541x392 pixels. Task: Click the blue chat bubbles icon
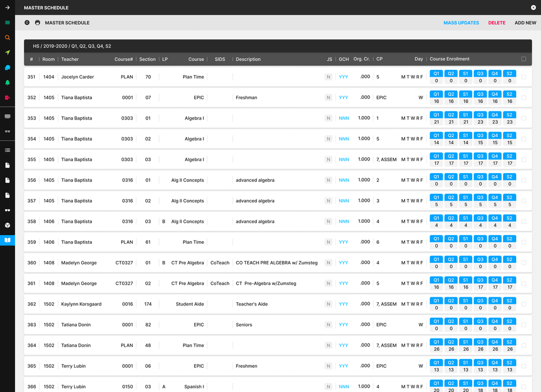(8, 68)
